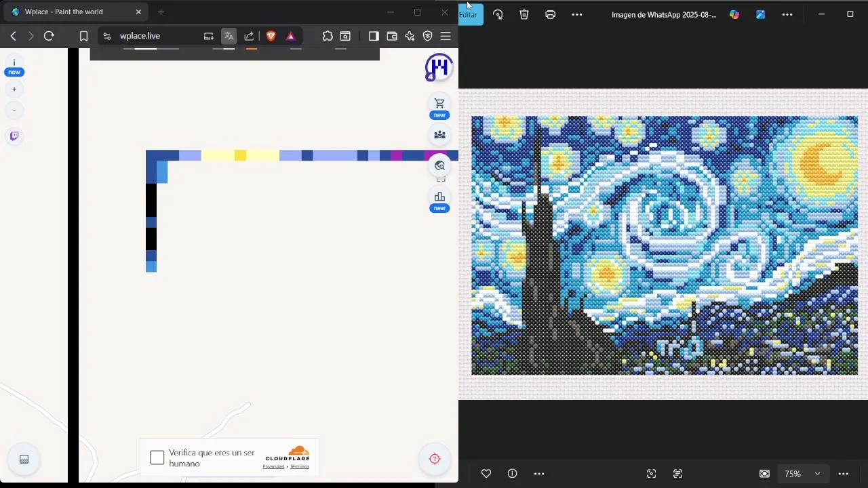
Task: Close the Wplace browser tab
Action: coord(138,12)
